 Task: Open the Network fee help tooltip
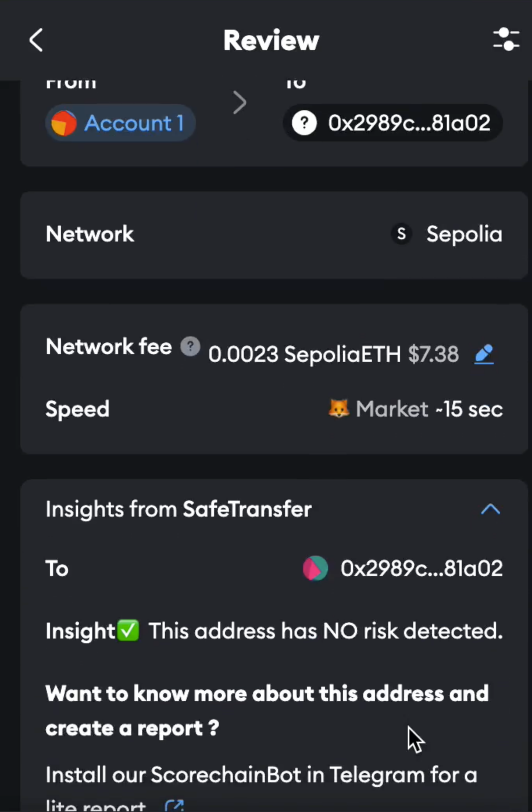[x=190, y=346]
